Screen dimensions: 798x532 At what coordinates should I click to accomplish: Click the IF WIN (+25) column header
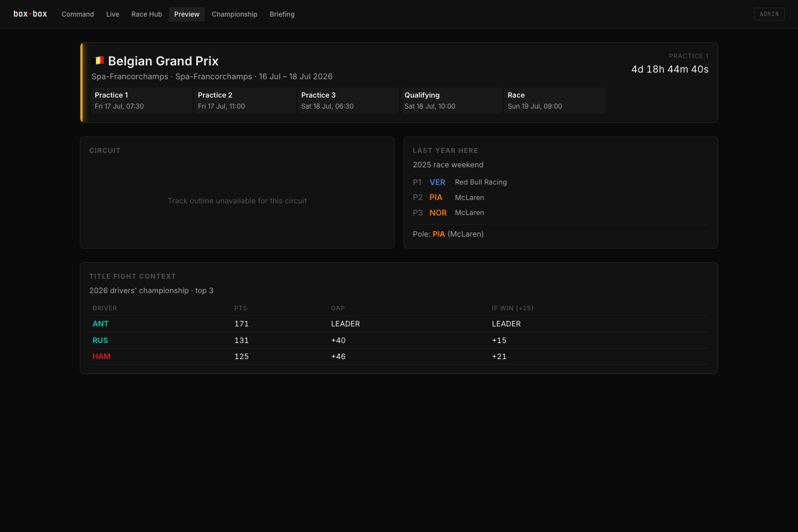513,308
